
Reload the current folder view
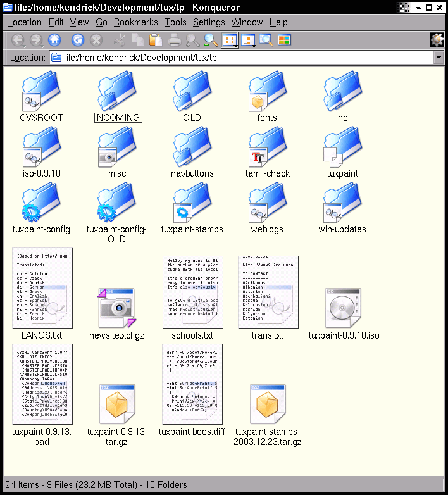(78, 40)
